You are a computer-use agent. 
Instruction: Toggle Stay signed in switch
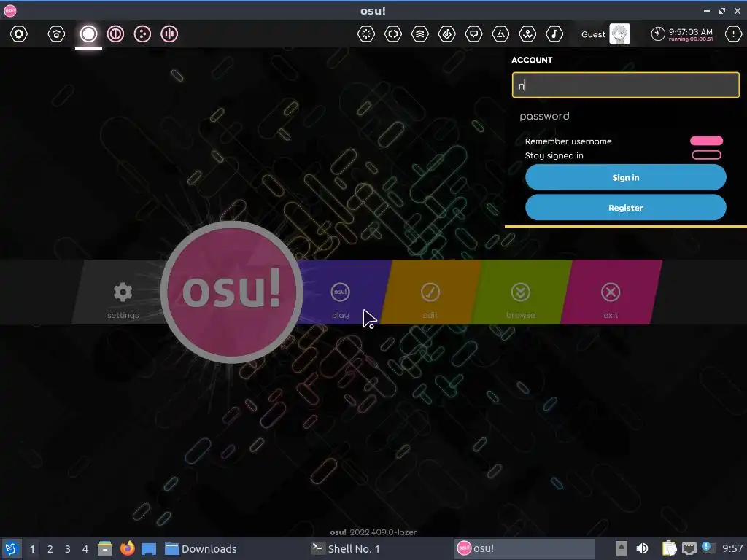706,155
